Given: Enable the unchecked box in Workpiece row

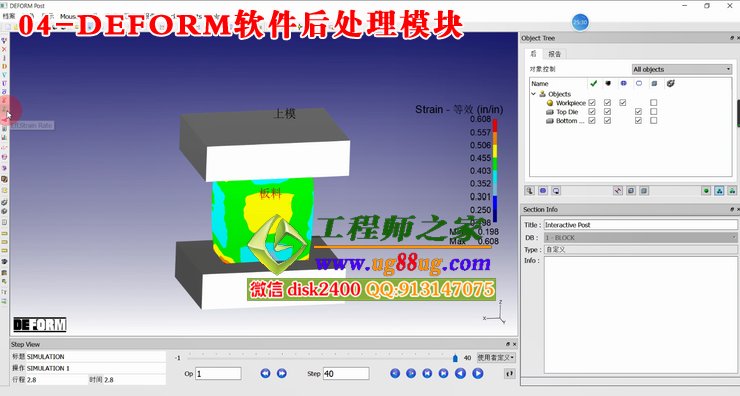Looking at the screenshot, I should click(654, 102).
